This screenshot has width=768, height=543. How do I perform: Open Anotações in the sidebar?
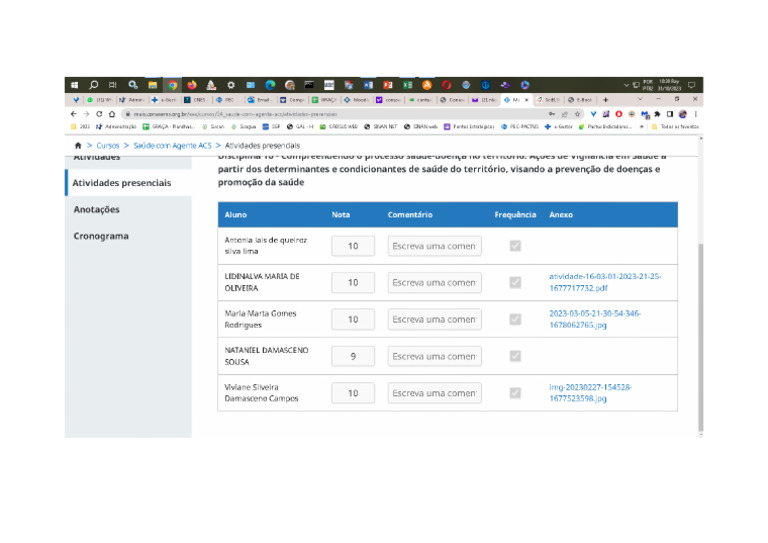point(96,210)
